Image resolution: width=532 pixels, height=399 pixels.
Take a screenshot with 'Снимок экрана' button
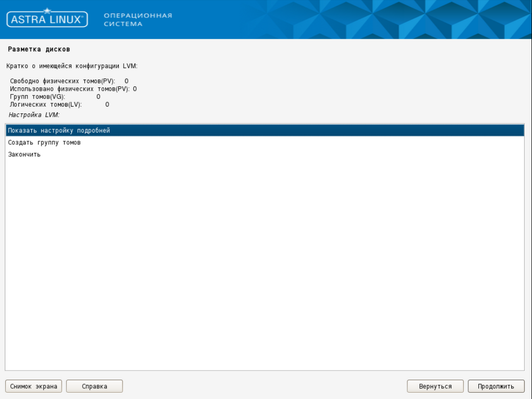(x=34, y=386)
